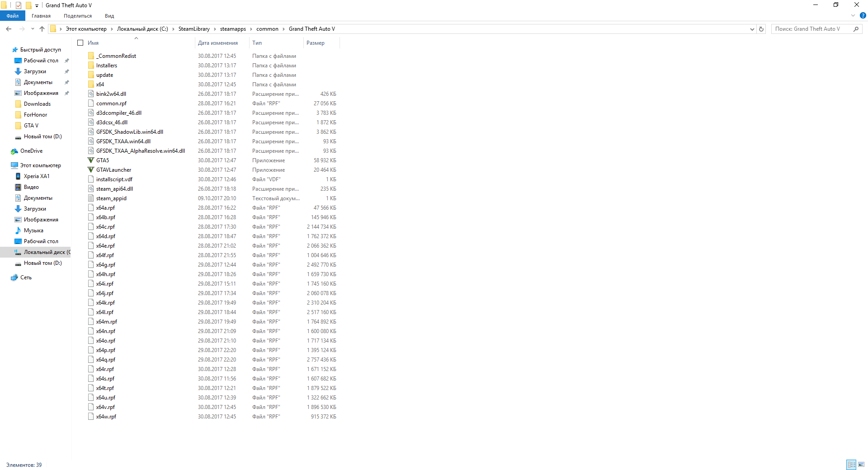Click steamapps in the address breadcrumb
The width and height of the screenshot is (868, 470).
click(233, 29)
